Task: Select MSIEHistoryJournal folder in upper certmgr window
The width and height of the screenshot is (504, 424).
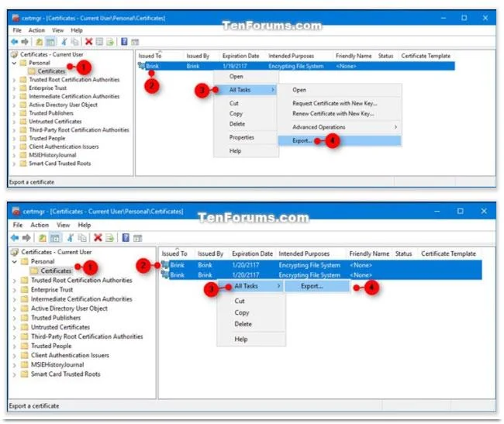Action: [x=53, y=155]
